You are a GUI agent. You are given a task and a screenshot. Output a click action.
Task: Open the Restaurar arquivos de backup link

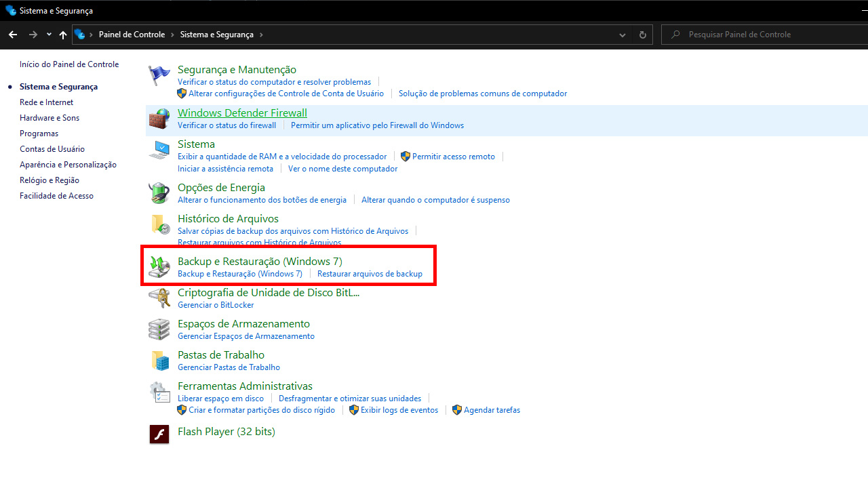370,274
